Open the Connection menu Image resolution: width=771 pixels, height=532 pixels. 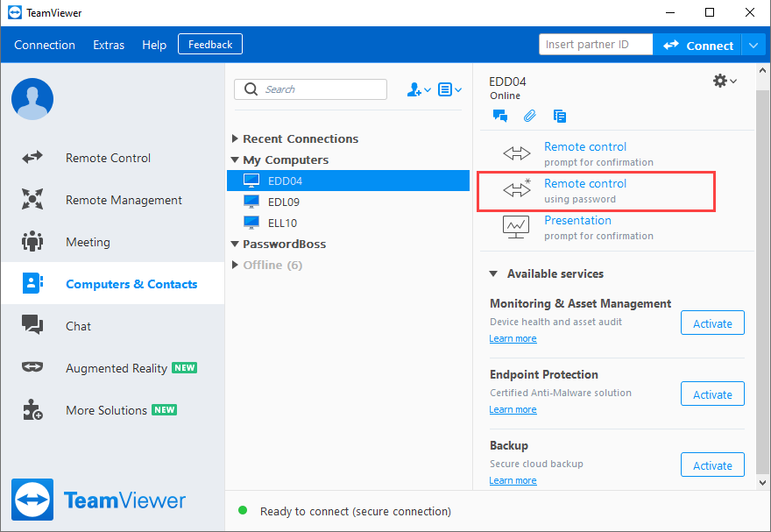[x=45, y=45]
